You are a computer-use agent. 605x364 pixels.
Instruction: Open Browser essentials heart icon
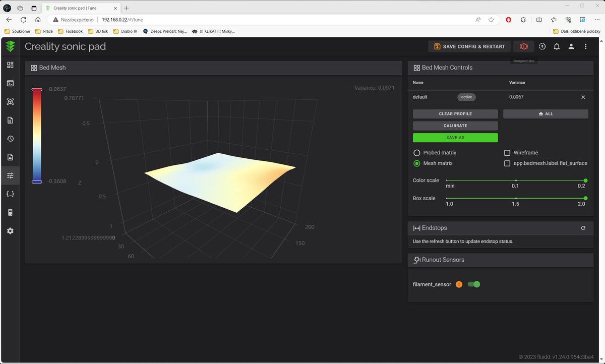568,20
